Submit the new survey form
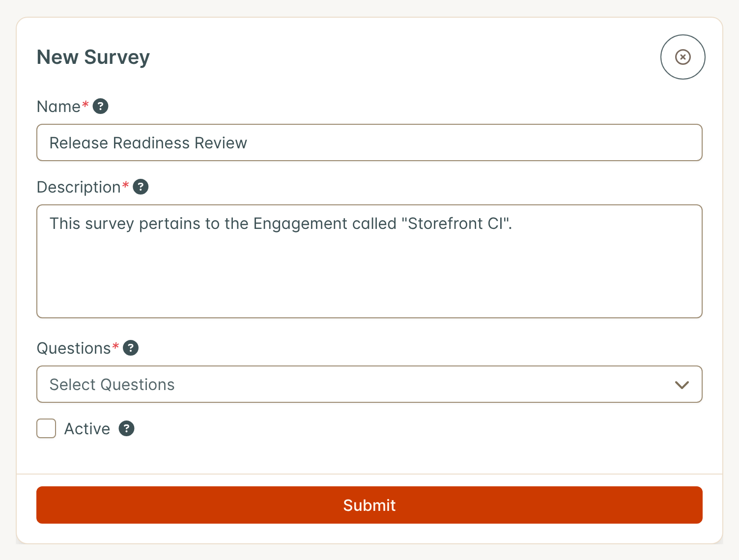 point(369,505)
